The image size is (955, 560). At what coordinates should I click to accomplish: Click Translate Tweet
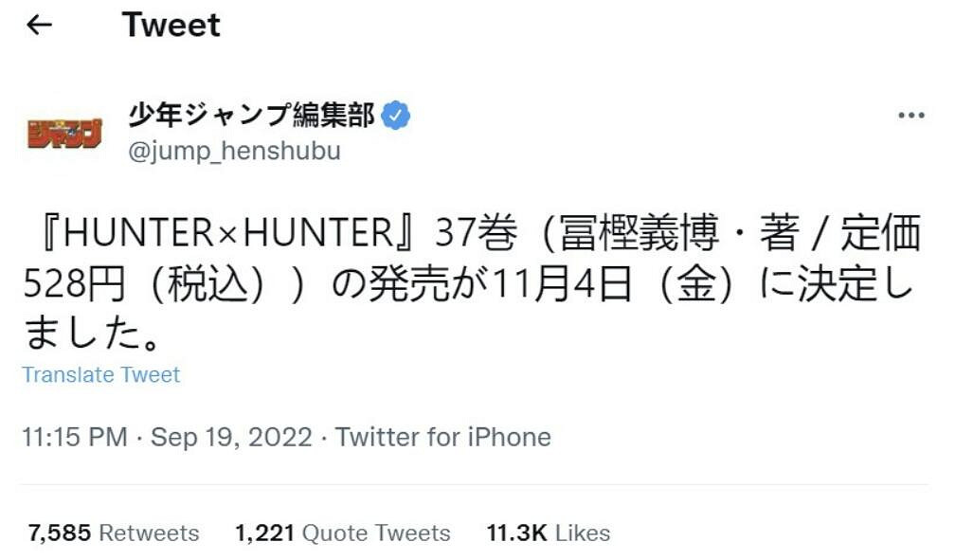pos(101,374)
